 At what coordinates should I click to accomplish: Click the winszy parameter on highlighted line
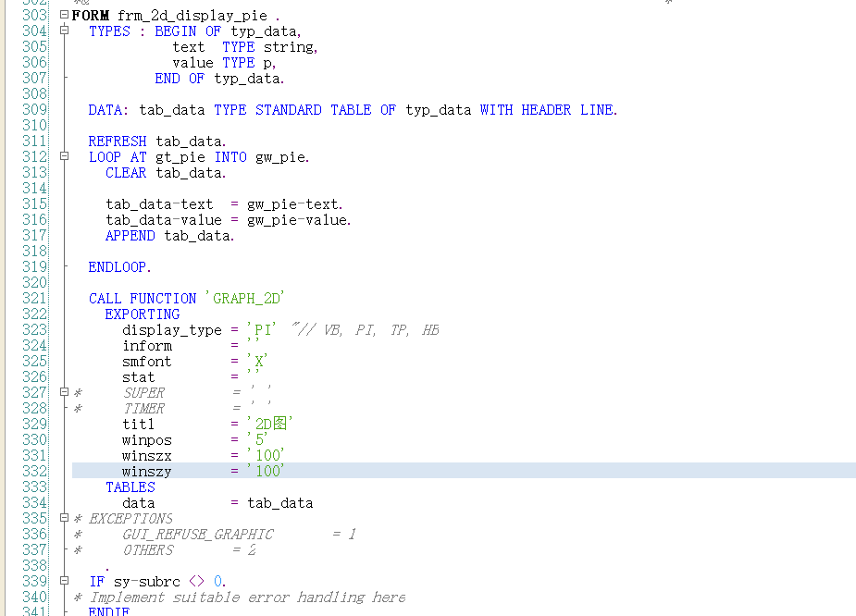147,472
